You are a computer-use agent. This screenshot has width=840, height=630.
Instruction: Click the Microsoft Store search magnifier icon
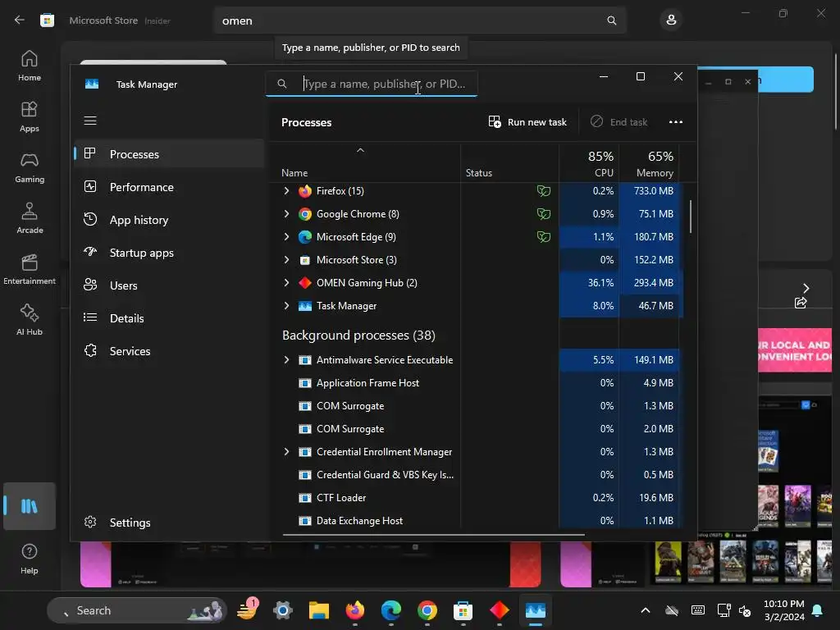click(x=611, y=21)
